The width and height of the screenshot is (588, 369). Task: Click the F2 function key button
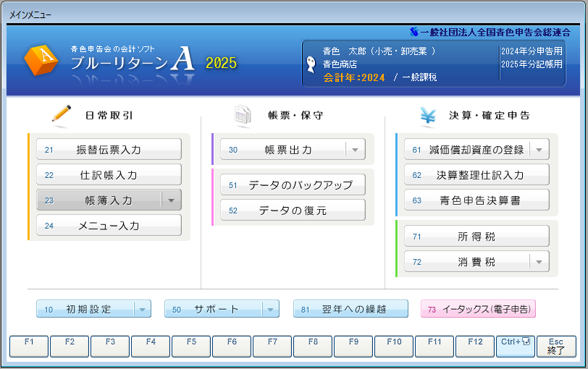point(70,346)
